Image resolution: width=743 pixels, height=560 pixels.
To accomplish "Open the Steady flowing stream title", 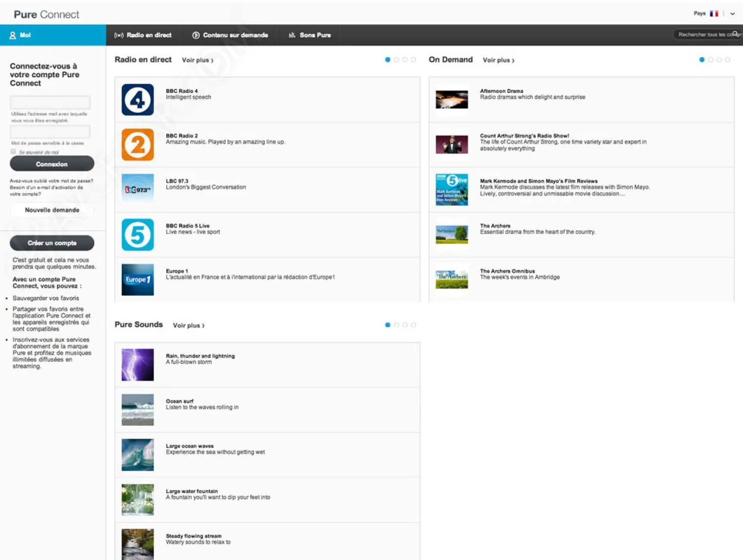I will point(194,536).
